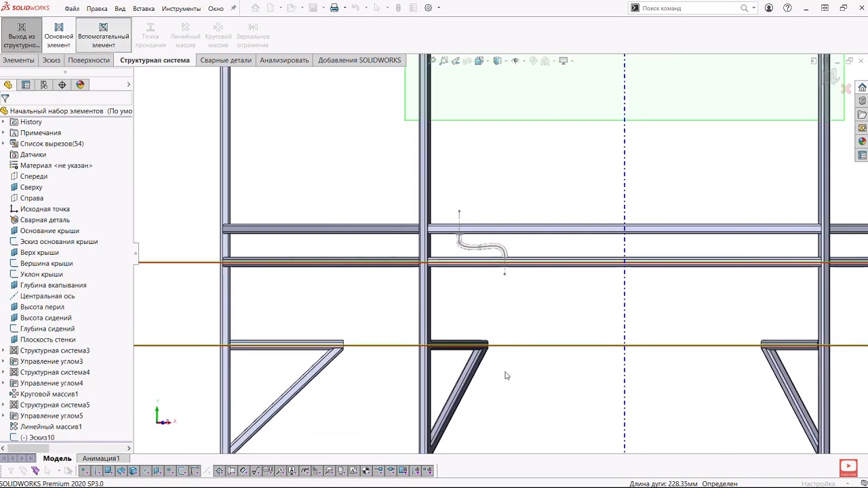Select Эскиз основания крыши in the tree
The height and width of the screenshot is (488, 868).
coord(58,241)
